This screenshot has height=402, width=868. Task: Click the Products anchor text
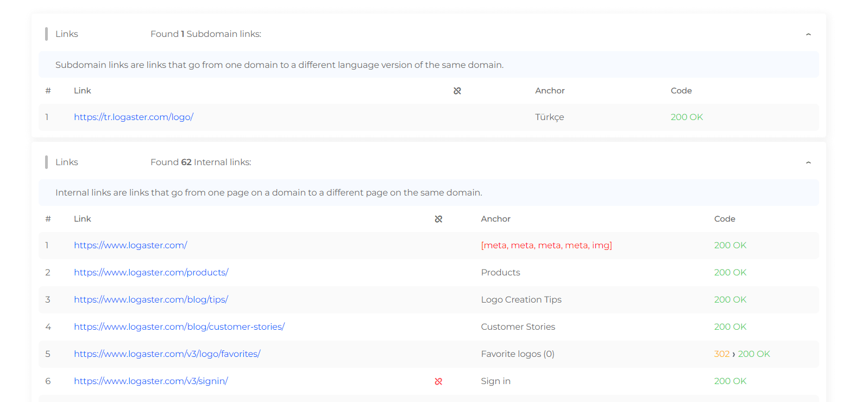click(500, 272)
